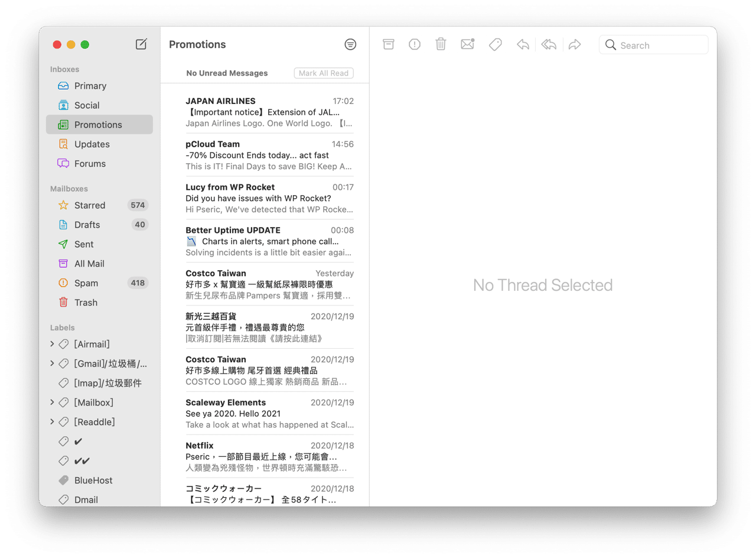Open the Primary inbox

[99, 86]
